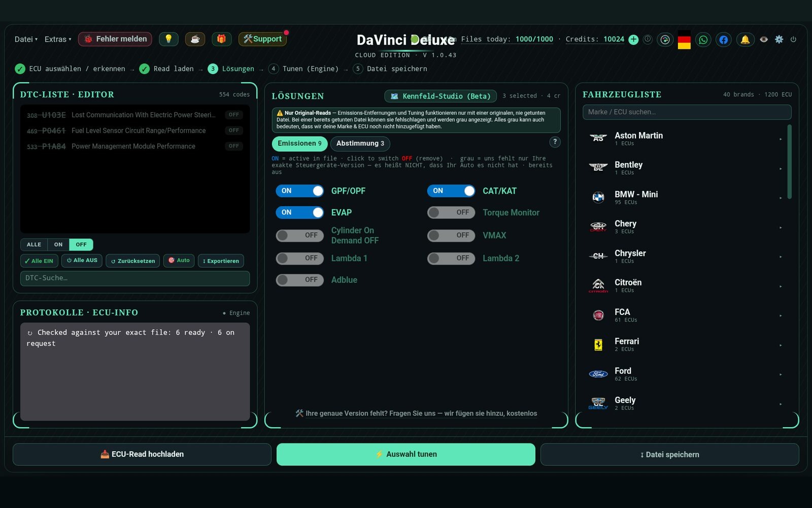
Task: Select the BMW brand logo
Action: click(x=598, y=197)
